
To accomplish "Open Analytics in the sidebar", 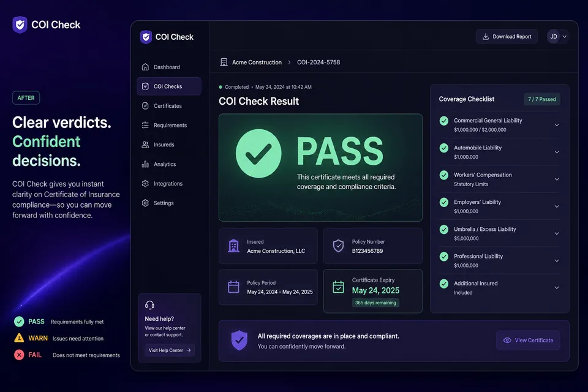I will click(169, 164).
